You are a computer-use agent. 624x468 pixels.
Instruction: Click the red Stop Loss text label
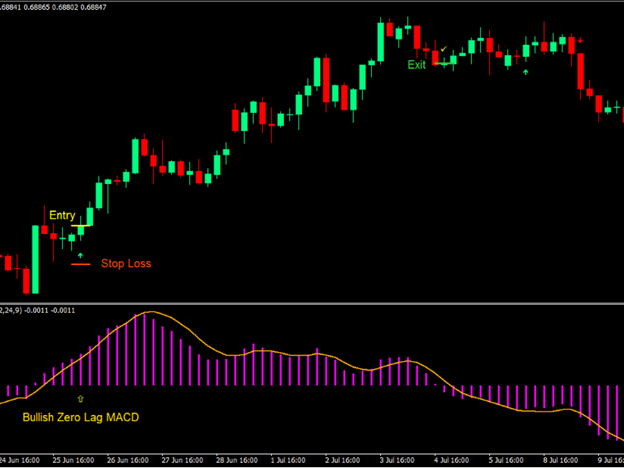(126, 264)
